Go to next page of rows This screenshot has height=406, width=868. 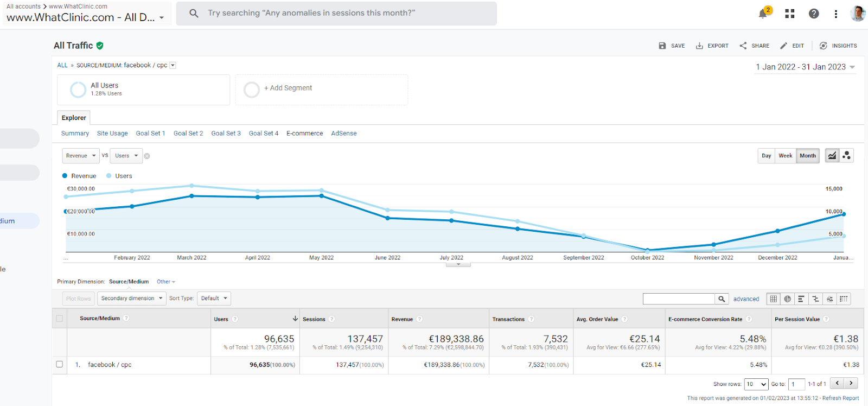click(851, 383)
